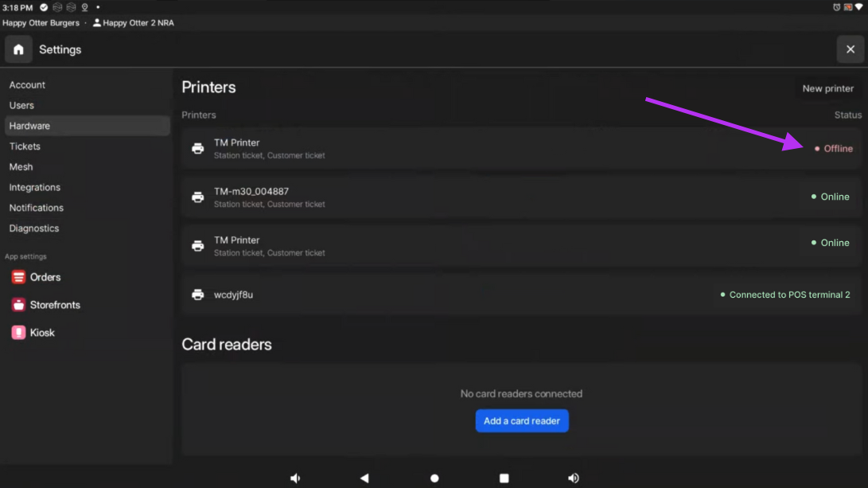Click the New printer button
The width and height of the screenshot is (868, 488).
(827, 88)
